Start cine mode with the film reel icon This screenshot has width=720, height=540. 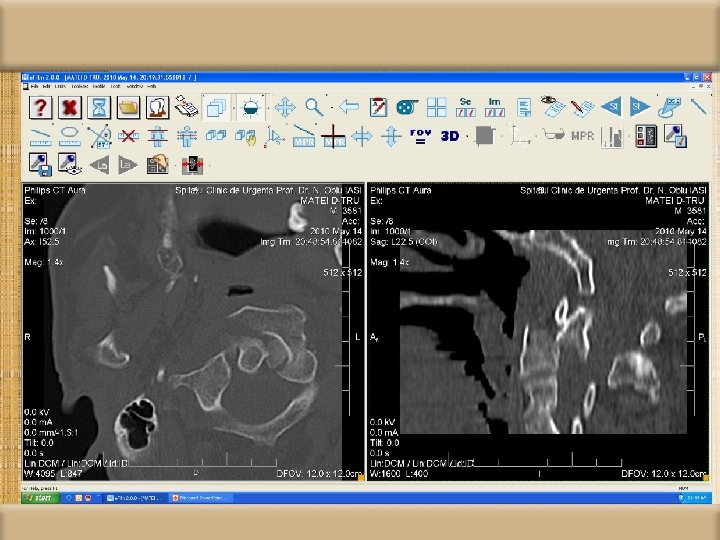pos(407,107)
